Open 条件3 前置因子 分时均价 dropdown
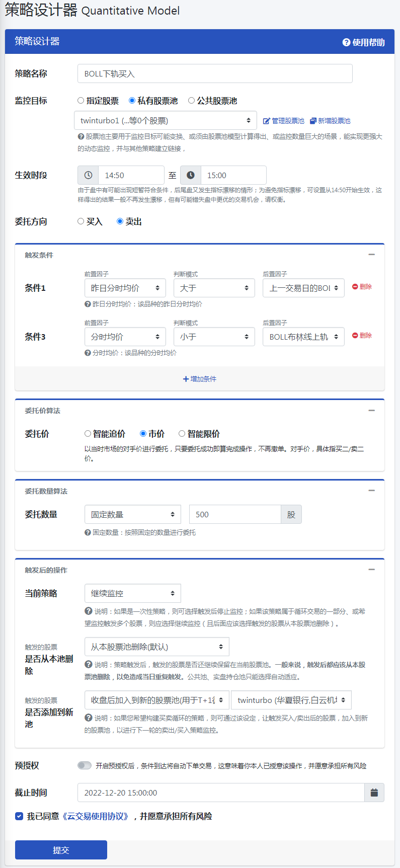The image size is (400, 868). pos(125,337)
